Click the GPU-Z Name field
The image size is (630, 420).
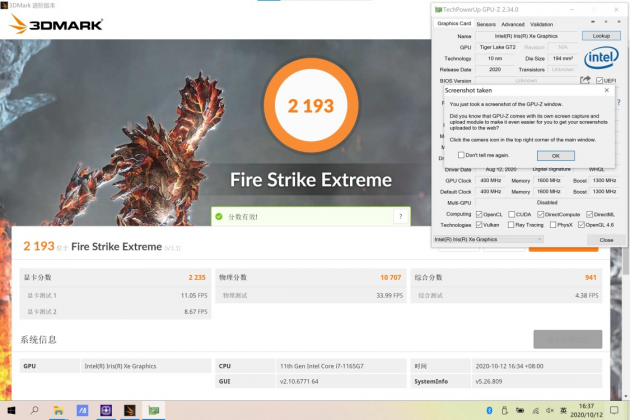pos(526,36)
